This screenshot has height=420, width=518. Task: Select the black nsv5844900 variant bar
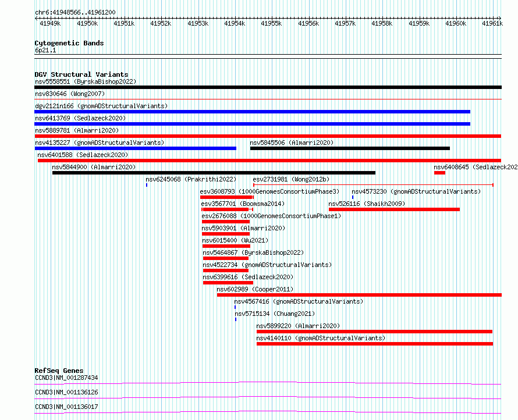tap(214, 173)
